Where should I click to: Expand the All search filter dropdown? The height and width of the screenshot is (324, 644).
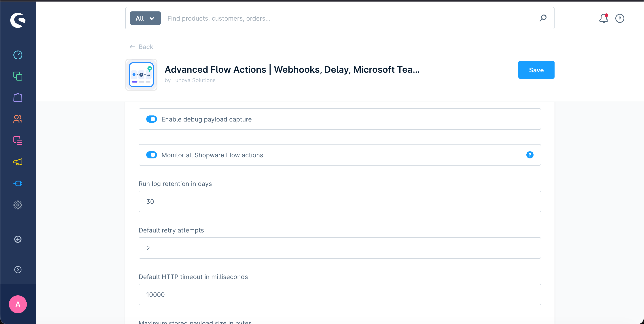[x=145, y=18]
